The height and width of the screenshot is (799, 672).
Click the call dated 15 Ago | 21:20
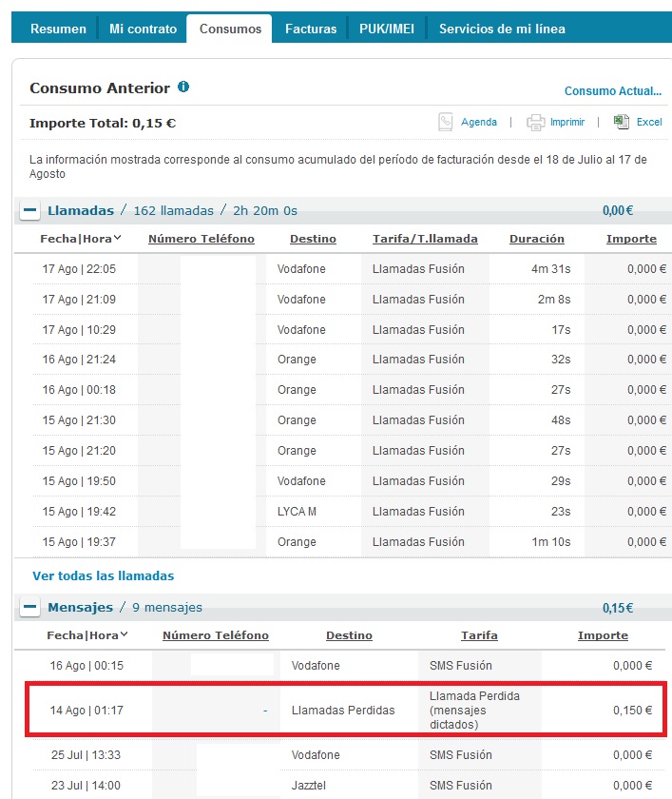(x=79, y=451)
